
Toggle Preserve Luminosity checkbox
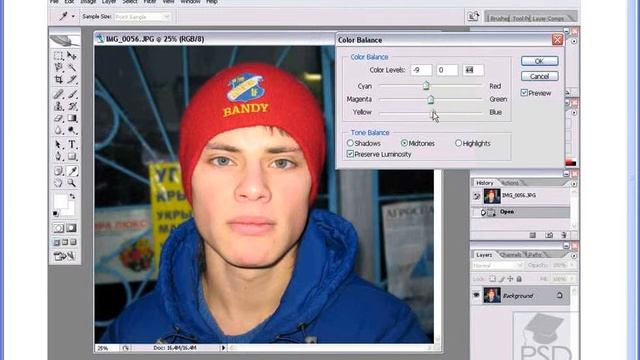point(350,154)
